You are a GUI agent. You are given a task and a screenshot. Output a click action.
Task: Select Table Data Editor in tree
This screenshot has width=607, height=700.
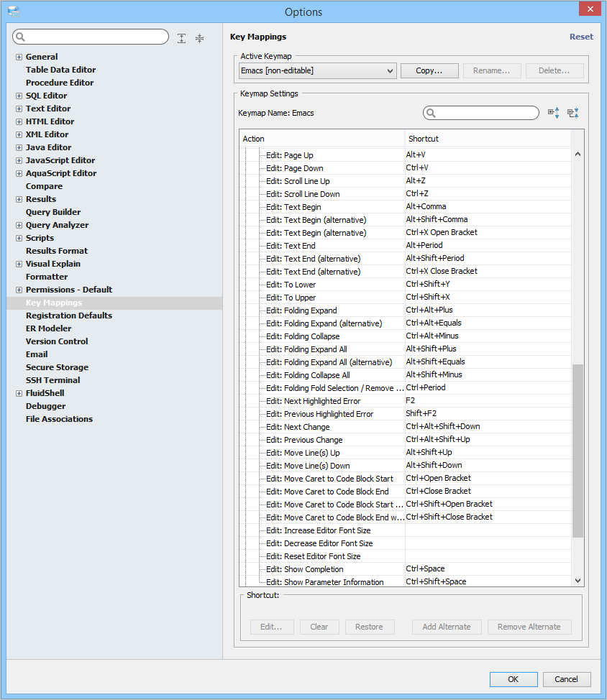click(x=60, y=70)
